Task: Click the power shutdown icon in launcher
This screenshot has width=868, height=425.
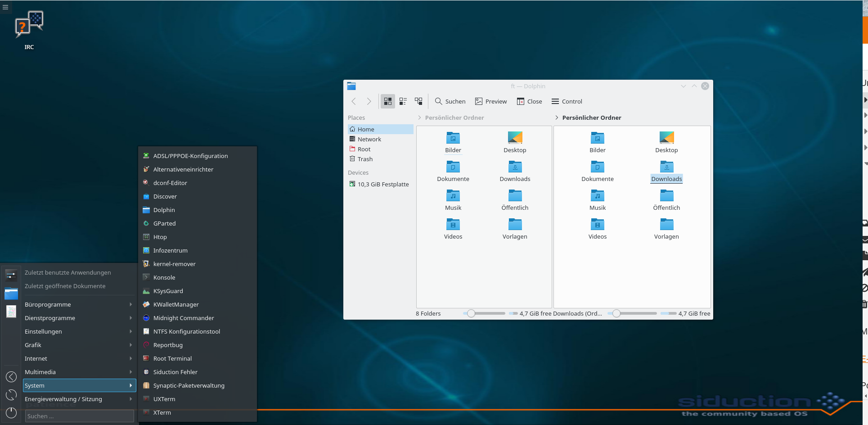Action: click(x=11, y=413)
